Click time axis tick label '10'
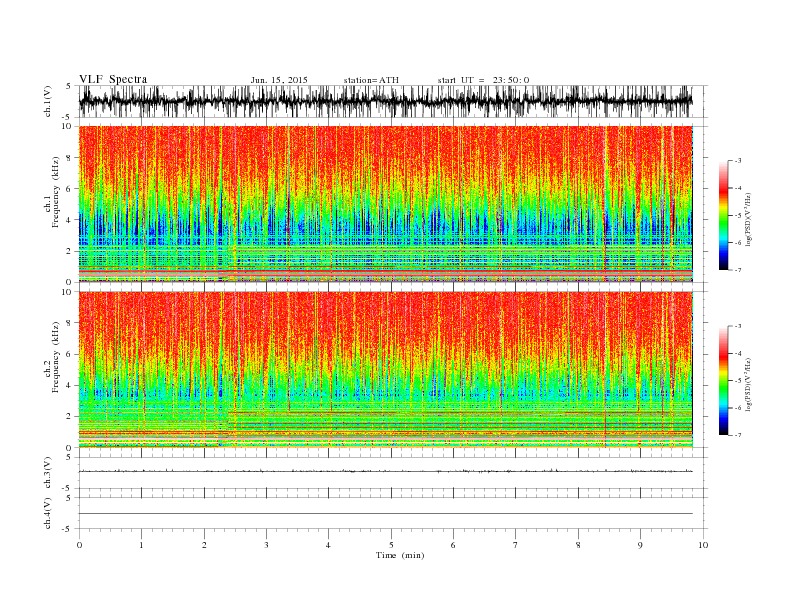Screen dimensions: 792x612 703,545
